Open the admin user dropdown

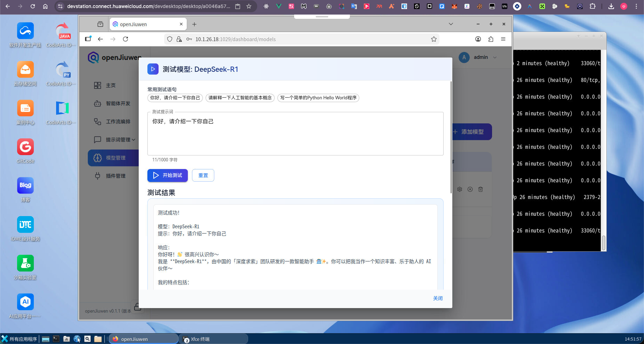click(x=478, y=58)
